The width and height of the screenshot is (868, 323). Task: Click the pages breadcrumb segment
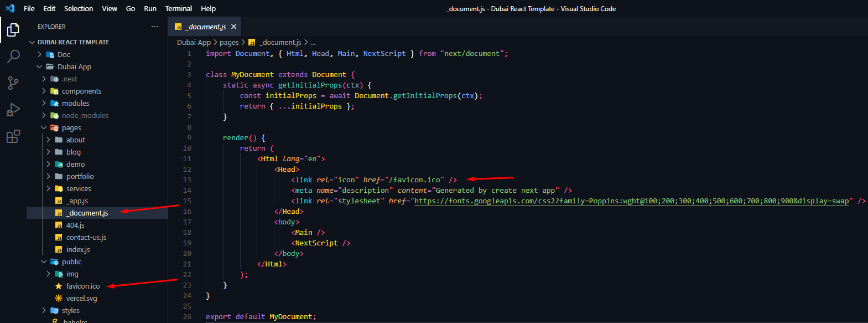pos(229,43)
